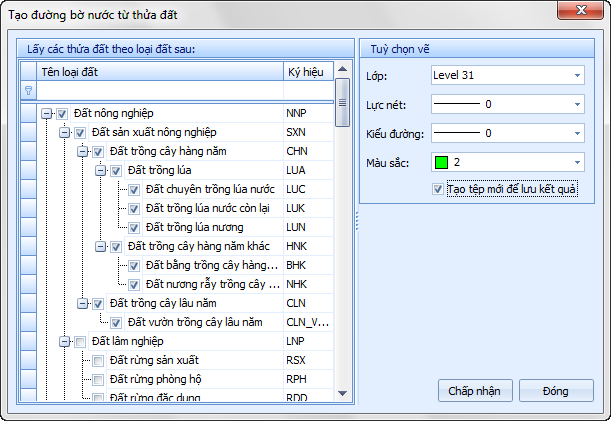The height and width of the screenshot is (421, 611).
Task: Collapse the Đất trồng cây lâu năm node
Action: (x=82, y=304)
